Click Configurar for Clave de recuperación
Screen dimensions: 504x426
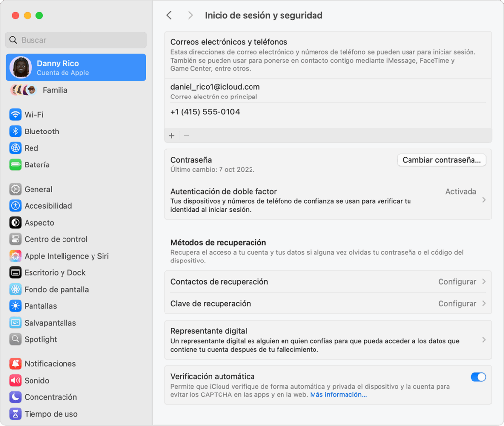(x=457, y=304)
